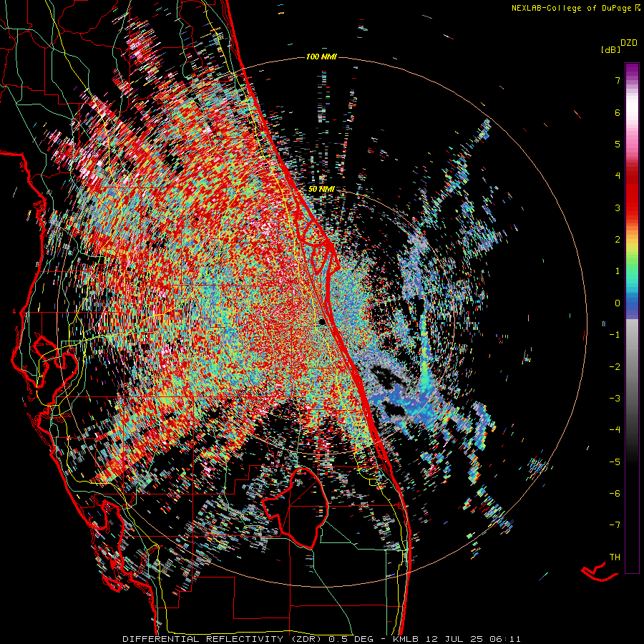Image resolution: width=644 pixels, height=644 pixels.
Task: Click the 3 dB red scale label
Action: [618, 208]
